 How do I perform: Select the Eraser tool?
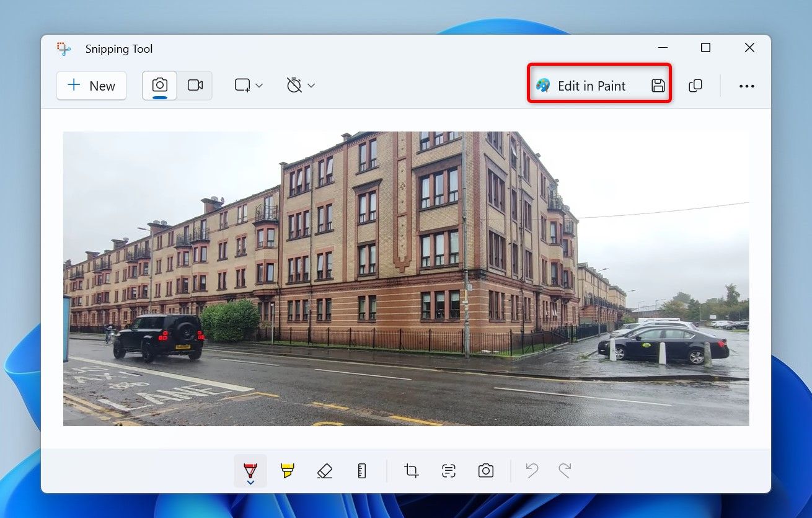pos(324,471)
